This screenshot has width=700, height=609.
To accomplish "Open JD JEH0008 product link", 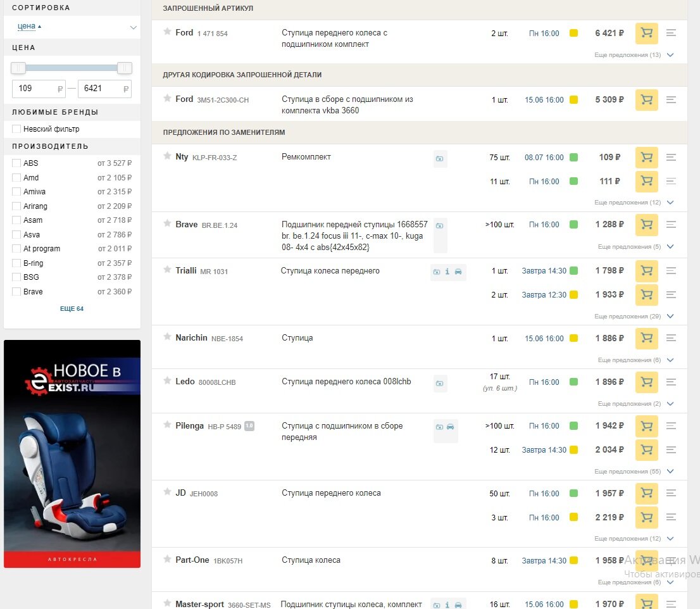I will coord(196,493).
